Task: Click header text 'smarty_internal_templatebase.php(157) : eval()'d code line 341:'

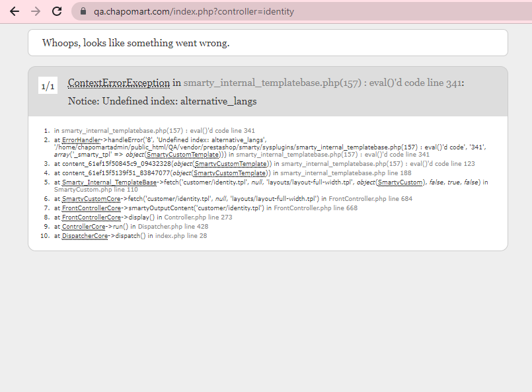Action: pos(324,83)
